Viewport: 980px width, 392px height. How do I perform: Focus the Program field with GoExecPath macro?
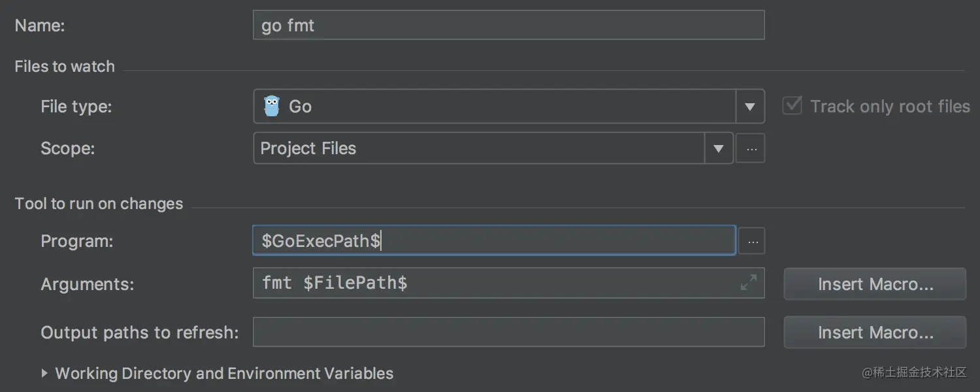pyautogui.click(x=457, y=240)
